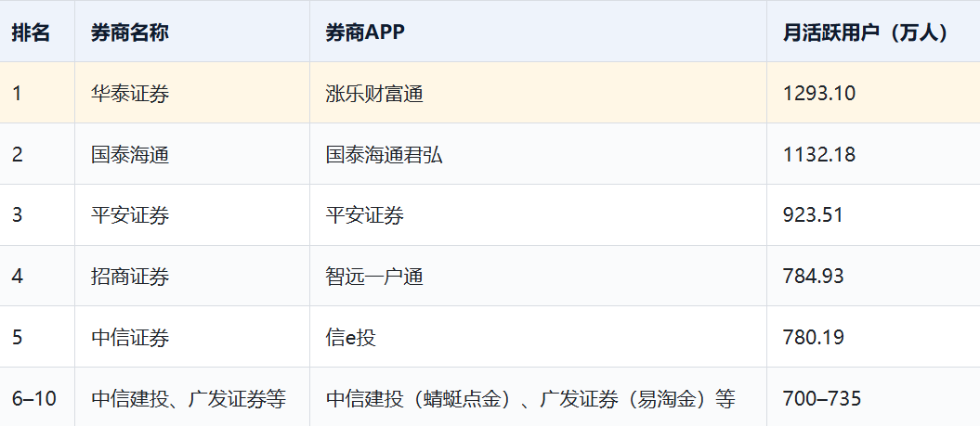Click the 923.51 value cell

tap(873, 215)
